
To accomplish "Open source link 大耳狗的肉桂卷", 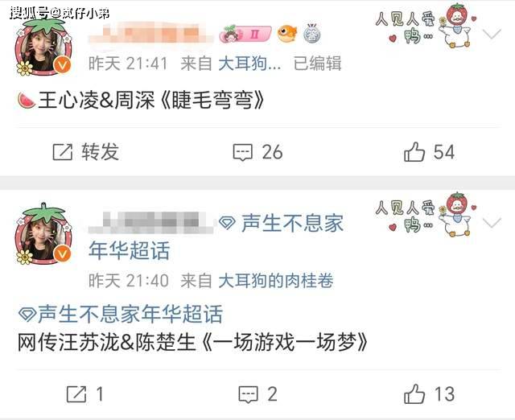I will click(x=275, y=281).
